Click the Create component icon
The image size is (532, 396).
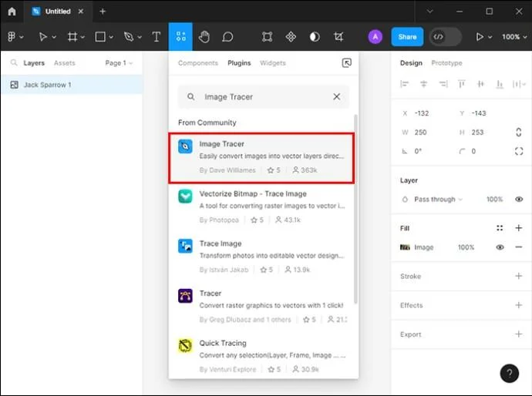coord(291,37)
